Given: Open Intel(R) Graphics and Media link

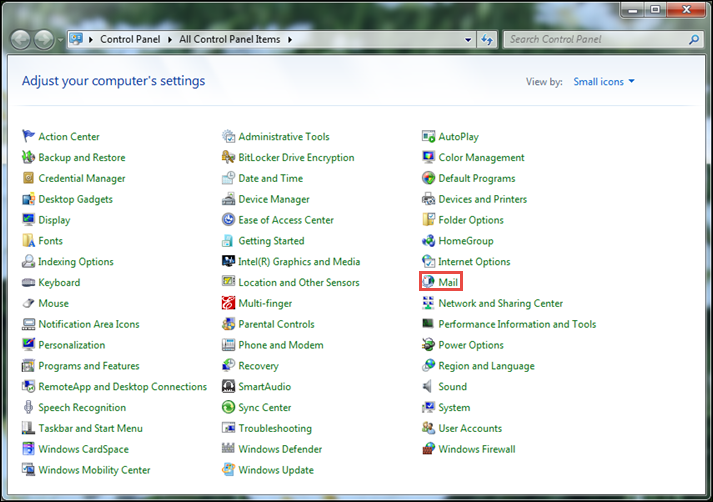Looking at the screenshot, I should 299,261.
